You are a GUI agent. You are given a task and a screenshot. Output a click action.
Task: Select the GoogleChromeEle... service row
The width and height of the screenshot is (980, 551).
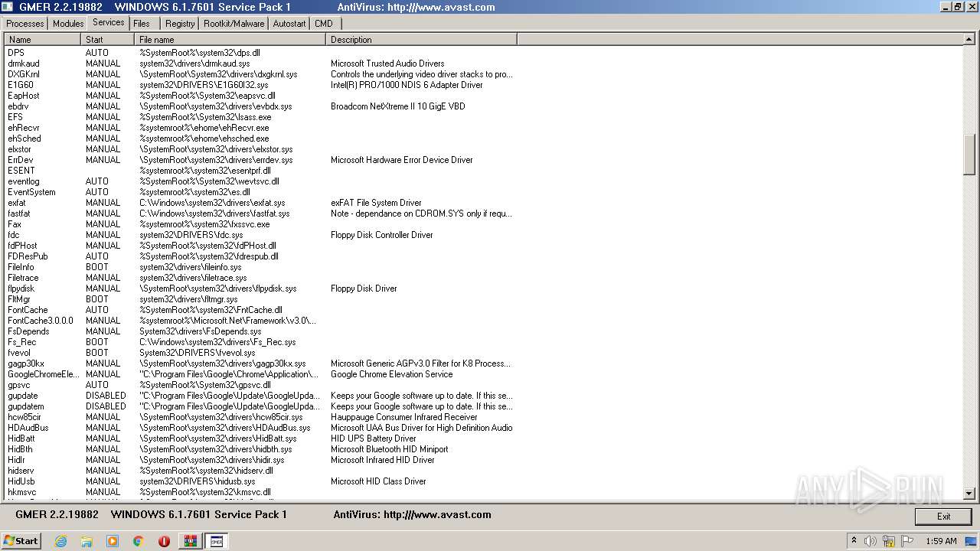click(260, 374)
